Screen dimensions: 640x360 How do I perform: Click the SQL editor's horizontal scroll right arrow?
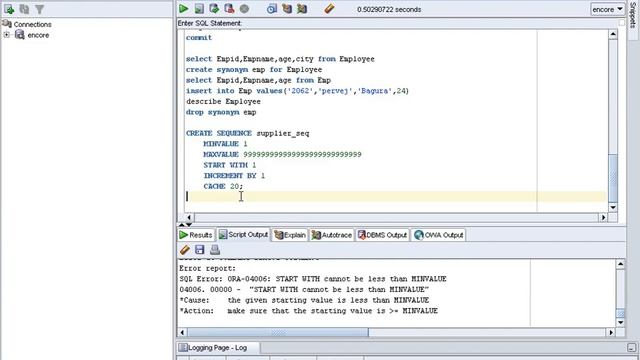coord(603,218)
